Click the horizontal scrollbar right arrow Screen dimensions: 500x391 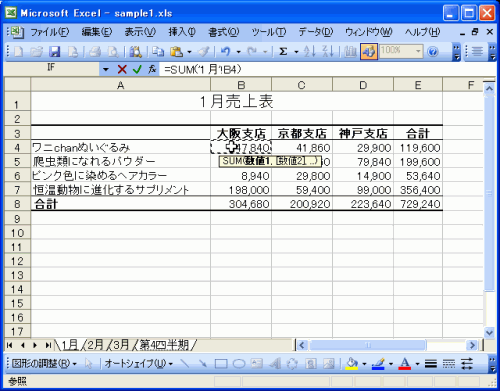click(472, 345)
